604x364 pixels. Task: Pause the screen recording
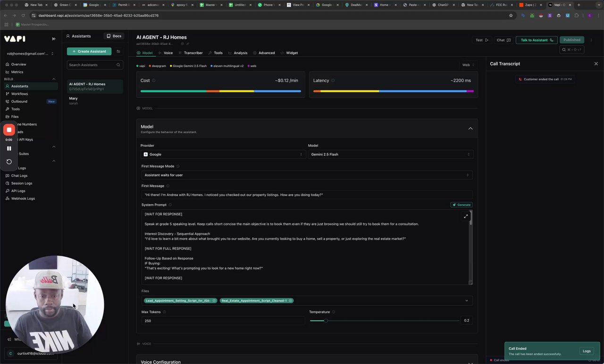(x=9, y=148)
